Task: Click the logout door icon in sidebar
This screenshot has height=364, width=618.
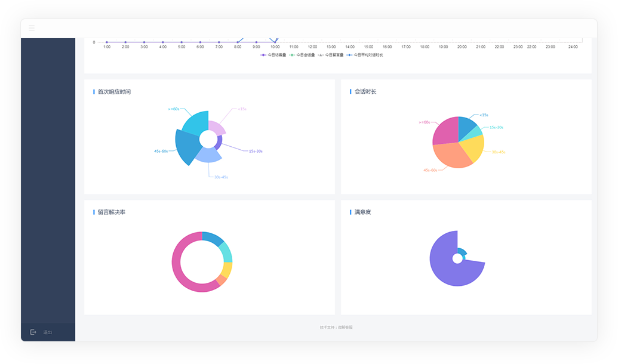Action: tap(33, 332)
